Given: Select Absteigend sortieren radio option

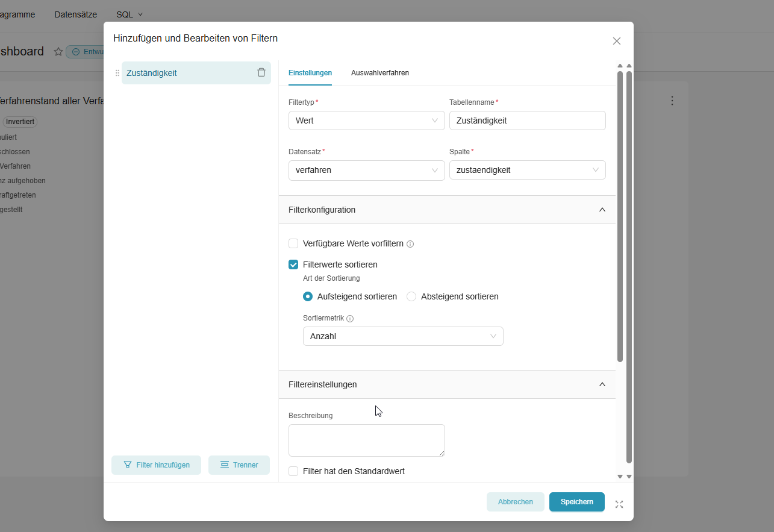Looking at the screenshot, I should (x=411, y=296).
